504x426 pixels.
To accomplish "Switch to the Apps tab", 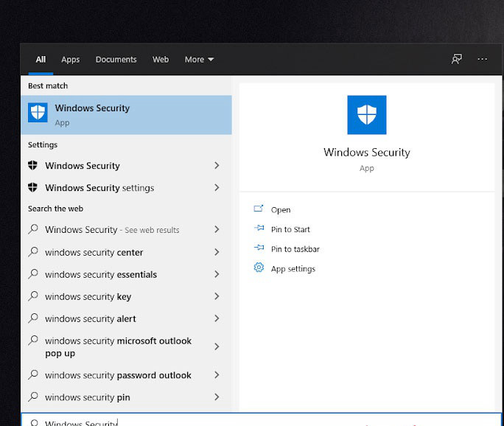I will point(71,60).
